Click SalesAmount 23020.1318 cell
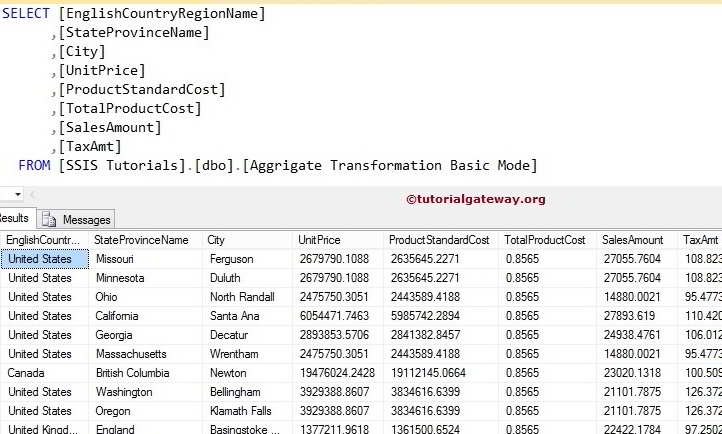 click(637, 373)
